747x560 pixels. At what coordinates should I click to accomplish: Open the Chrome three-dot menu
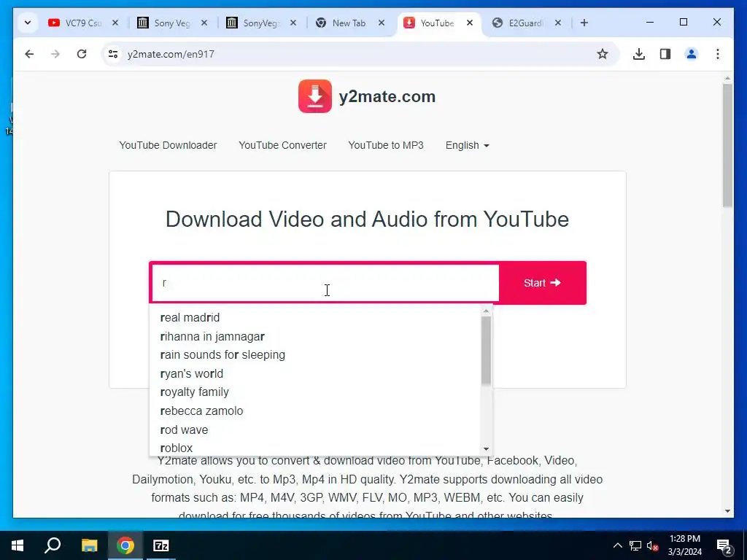(718, 54)
